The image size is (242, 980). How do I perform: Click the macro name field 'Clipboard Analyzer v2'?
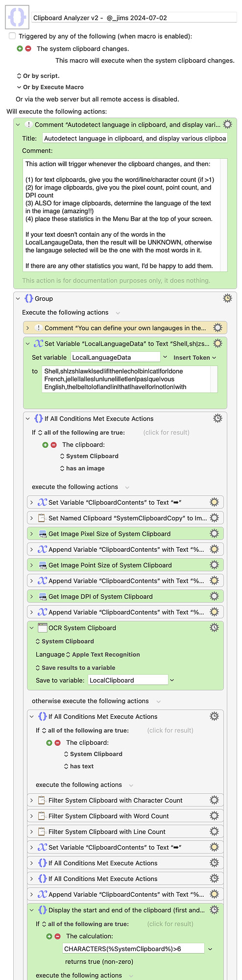(135, 18)
